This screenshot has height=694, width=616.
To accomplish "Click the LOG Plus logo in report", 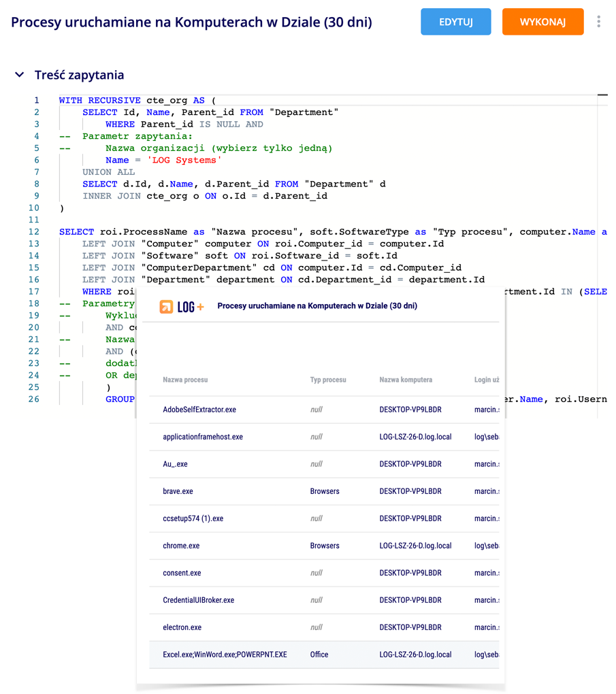I will pyautogui.click(x=182, y=306).
